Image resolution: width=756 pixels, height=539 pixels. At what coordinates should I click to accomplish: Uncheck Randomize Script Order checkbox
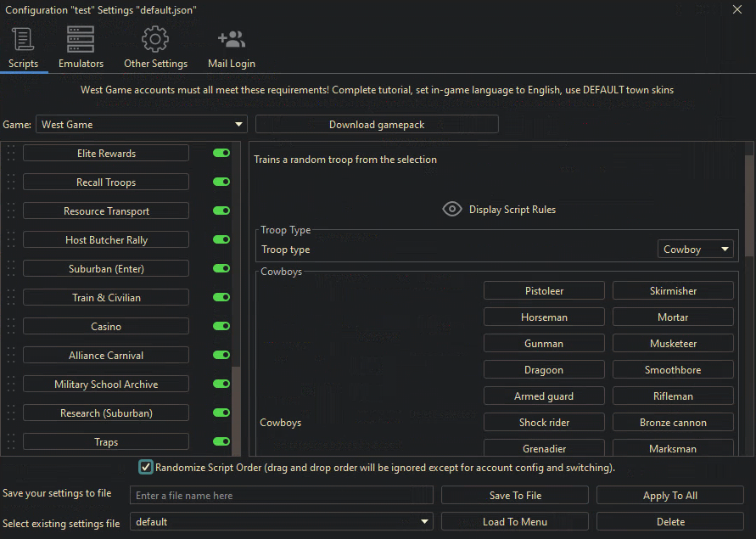pyautogui.click(x=146, y=467)
